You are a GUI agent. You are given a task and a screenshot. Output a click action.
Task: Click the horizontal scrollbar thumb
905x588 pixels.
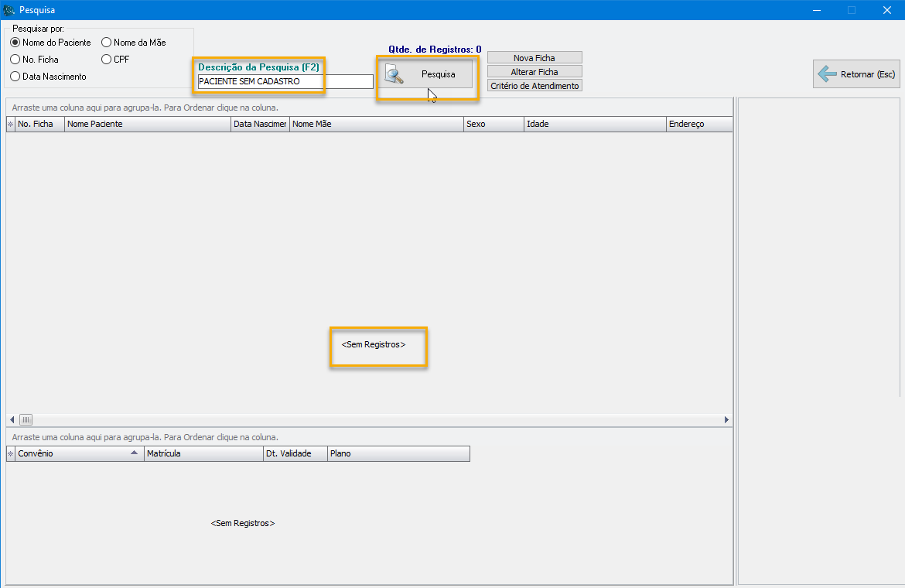click(26, 419)
